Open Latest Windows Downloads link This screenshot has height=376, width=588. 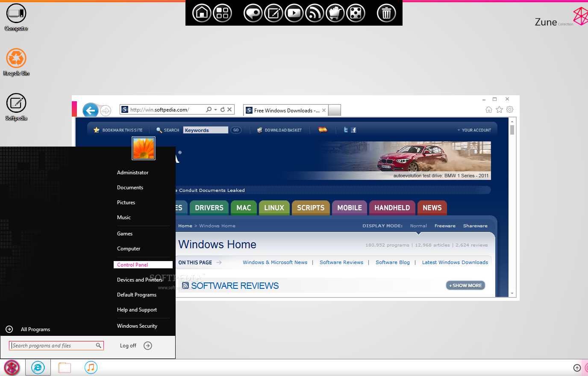click(455, 262)
